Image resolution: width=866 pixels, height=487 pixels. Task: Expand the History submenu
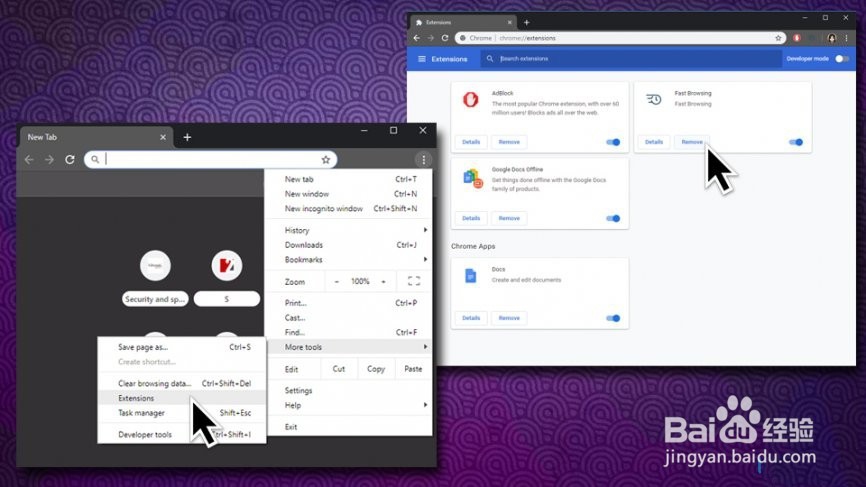(x=349, y=230)
